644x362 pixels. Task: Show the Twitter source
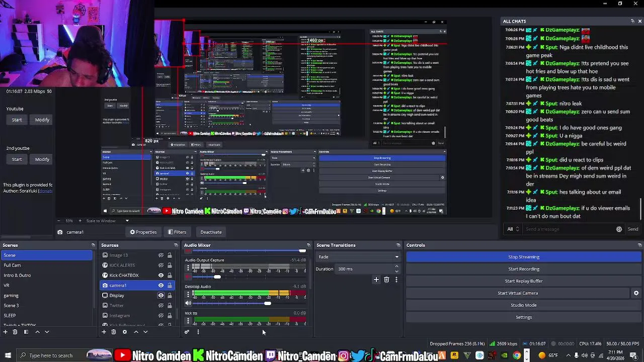click(x=161, y=306)
